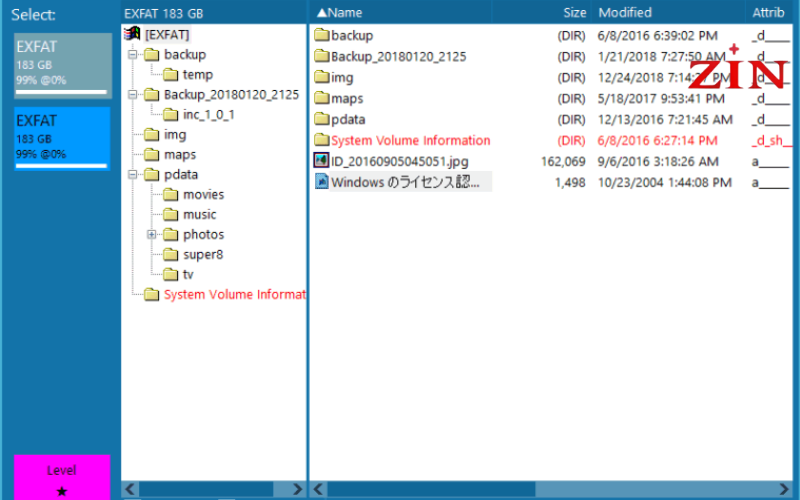Collapse the pdata folder in the tree
800x500 pixels.
133,174
